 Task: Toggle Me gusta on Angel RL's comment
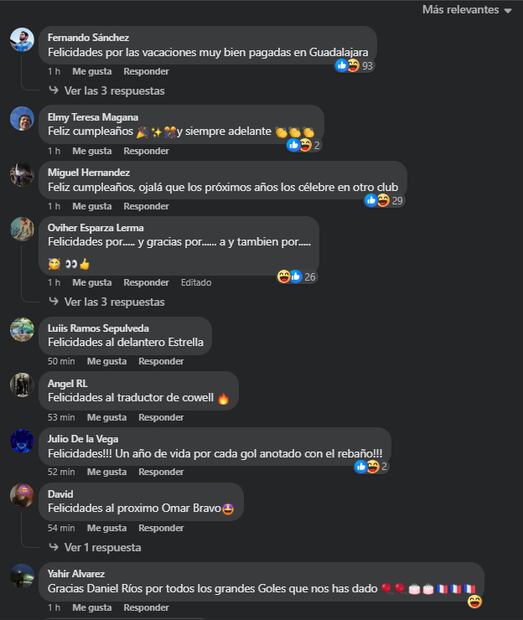click(x=107, y=418)
